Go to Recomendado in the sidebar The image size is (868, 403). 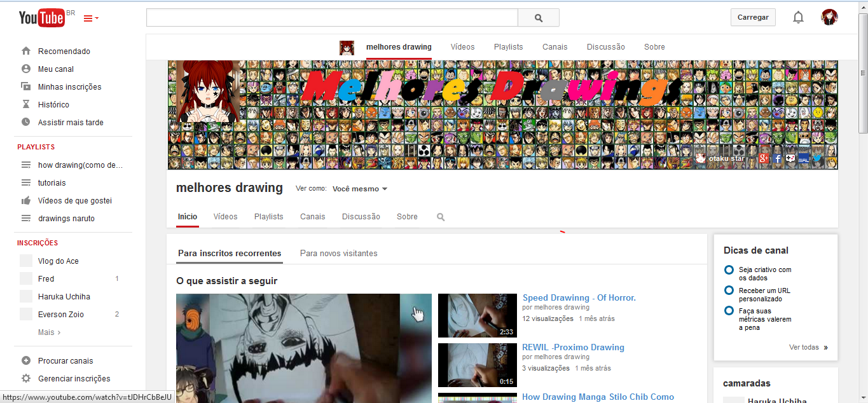coord(64,51)
